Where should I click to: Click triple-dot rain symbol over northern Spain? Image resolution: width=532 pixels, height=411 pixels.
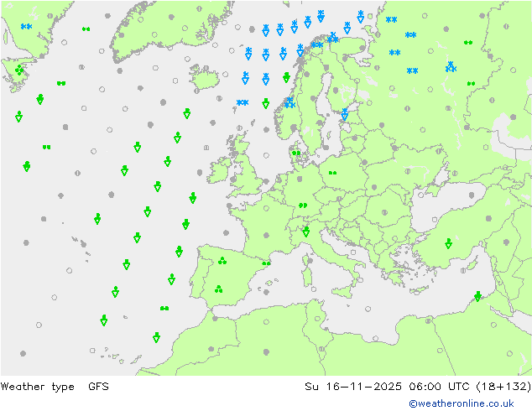[x=222, y=261]
